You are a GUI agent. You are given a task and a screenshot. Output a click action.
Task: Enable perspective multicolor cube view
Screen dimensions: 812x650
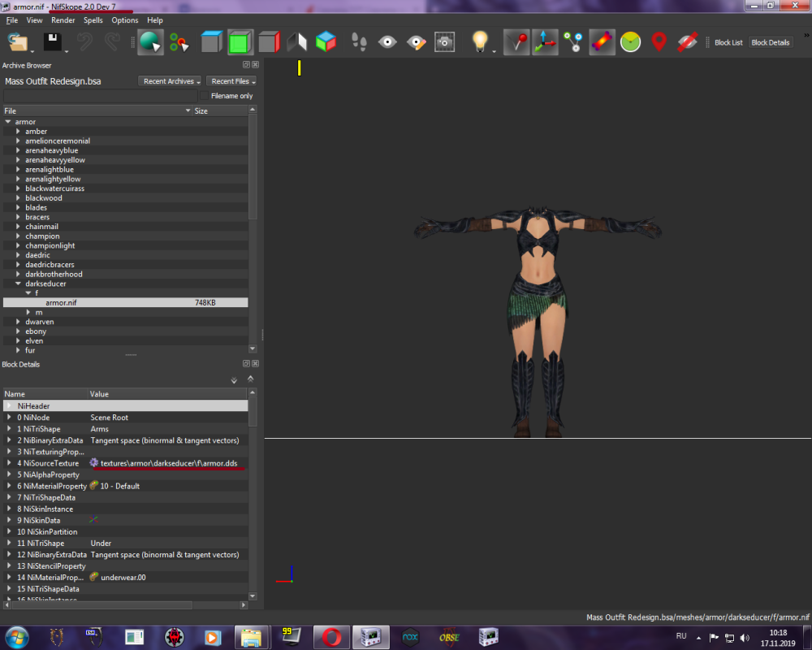point(326,42)
